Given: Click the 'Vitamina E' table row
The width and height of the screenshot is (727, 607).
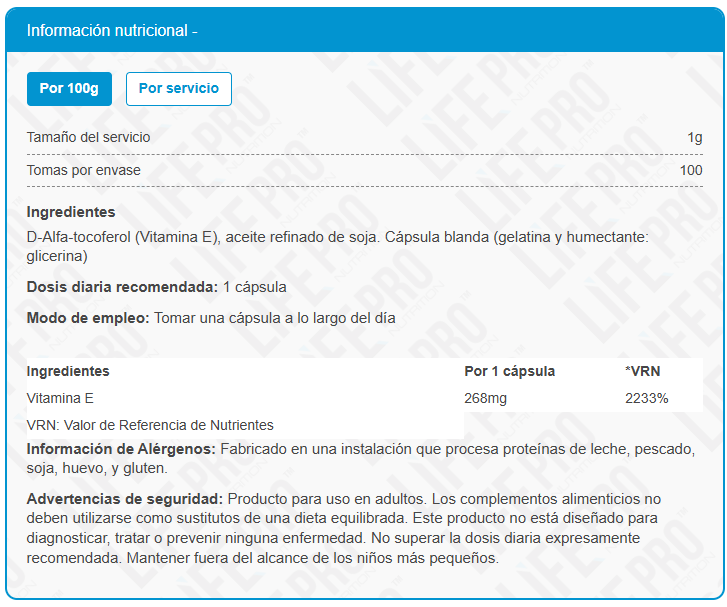Looking at the screenshot, I should [x=60, y=398].
